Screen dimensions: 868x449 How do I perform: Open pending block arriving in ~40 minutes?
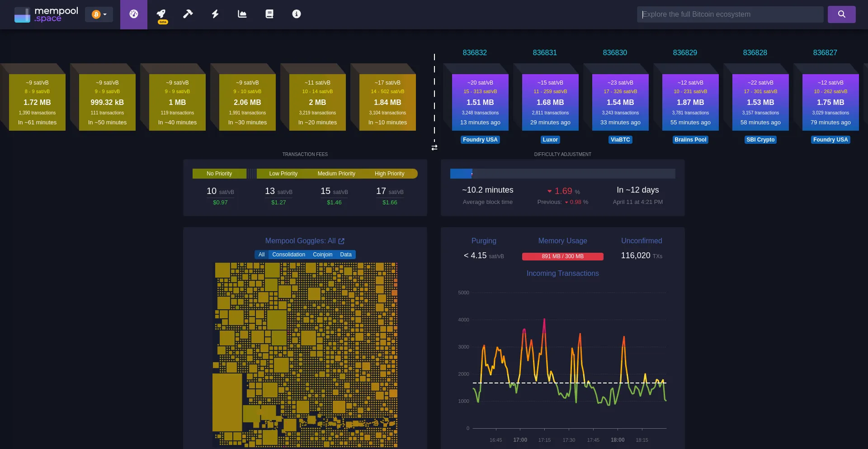tap(177, 102)
